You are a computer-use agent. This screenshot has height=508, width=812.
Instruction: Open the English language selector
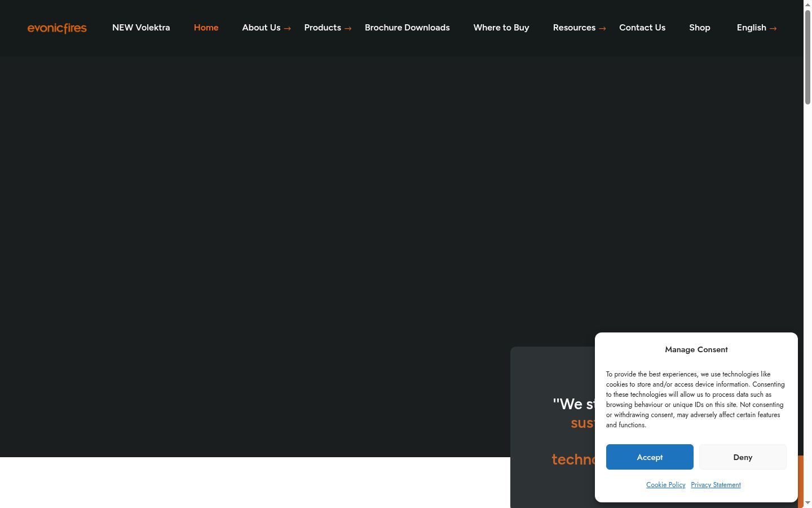[751, 28]
